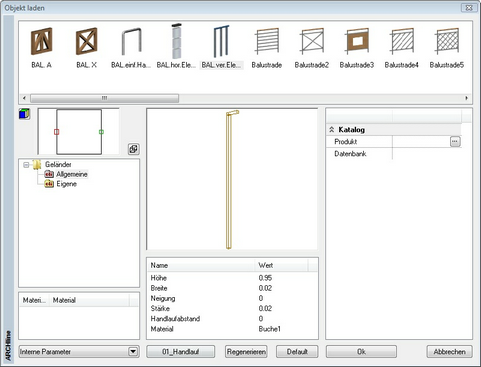Select the green node marker in preview
Screen dimensions: 481x367
[x=101, y=132]
